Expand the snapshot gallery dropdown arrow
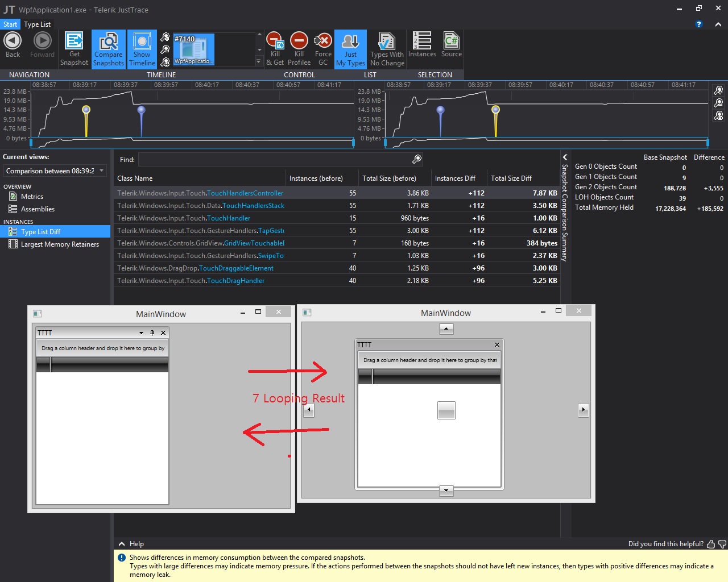Screen dimensions: 728x582 pyautogui.click(x=259, y=61)
